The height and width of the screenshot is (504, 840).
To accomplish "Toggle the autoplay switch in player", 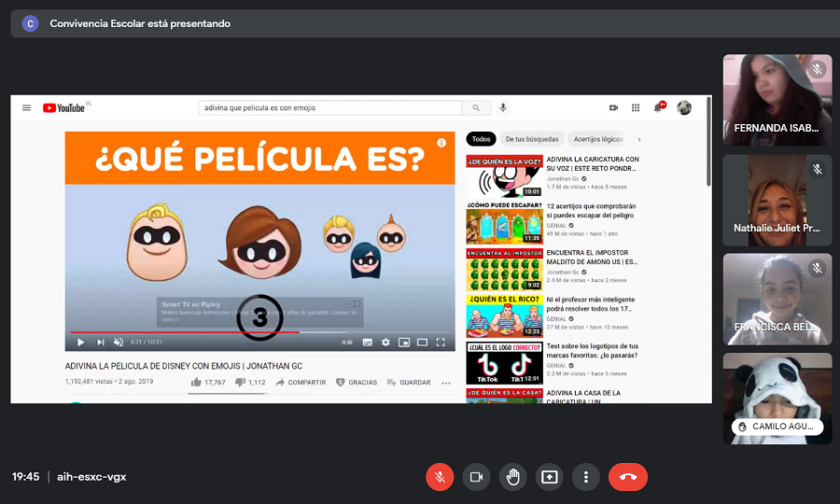I will coord(347,343).
